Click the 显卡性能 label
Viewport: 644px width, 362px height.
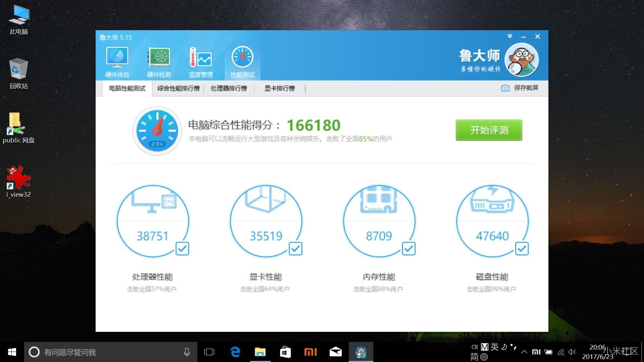(266, 277)
